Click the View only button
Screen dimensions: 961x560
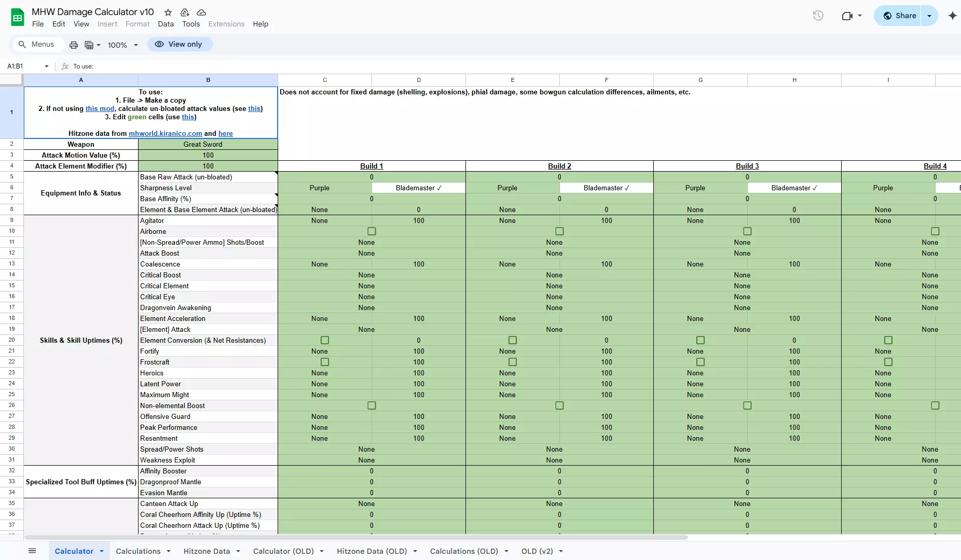[x=180, y=44]
